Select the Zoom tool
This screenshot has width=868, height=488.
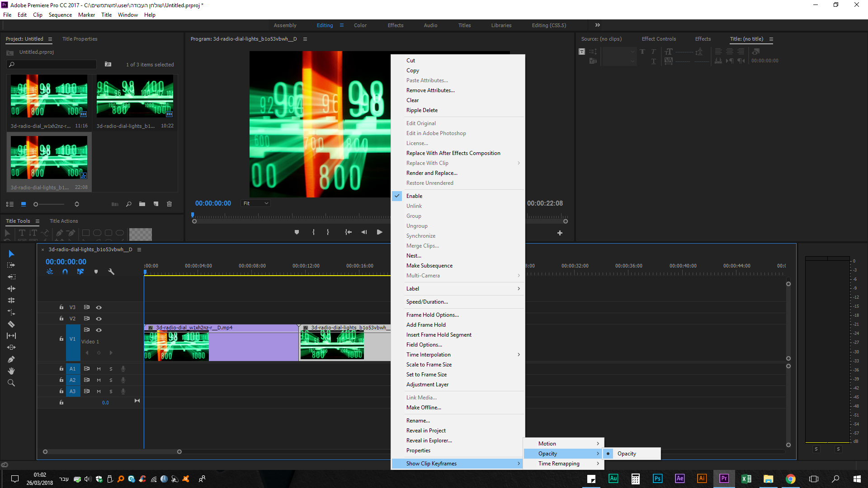tap(11, 383)
